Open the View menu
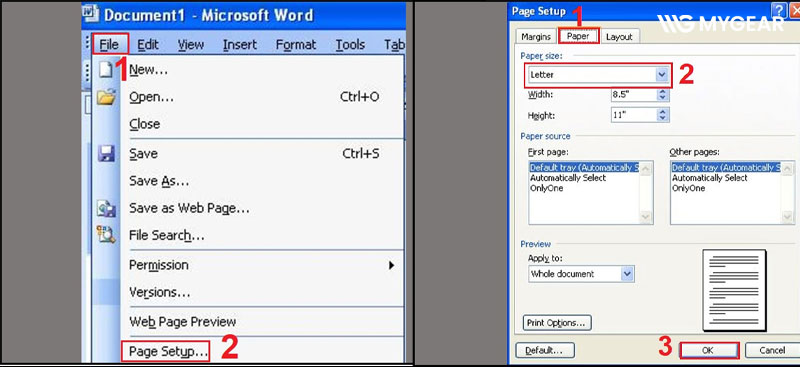Image resolution: width=800 pixels, height=367 pixels. pos(191,45)
